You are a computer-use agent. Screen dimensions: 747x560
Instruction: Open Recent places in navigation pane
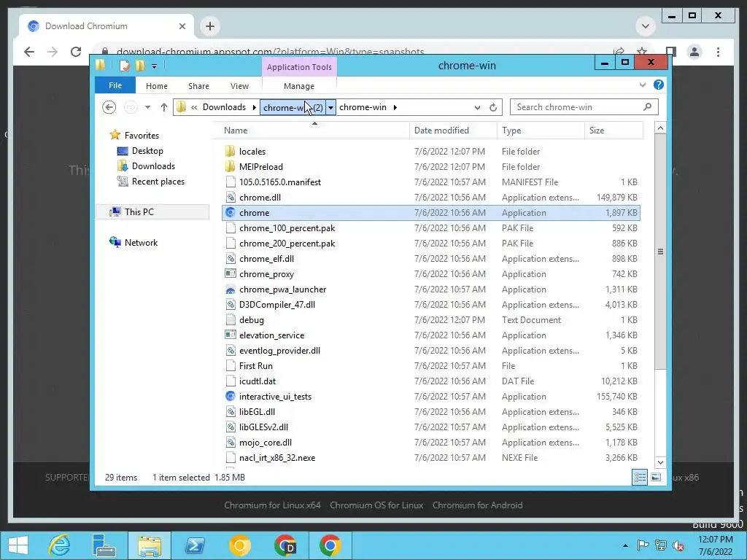[158, 182]
